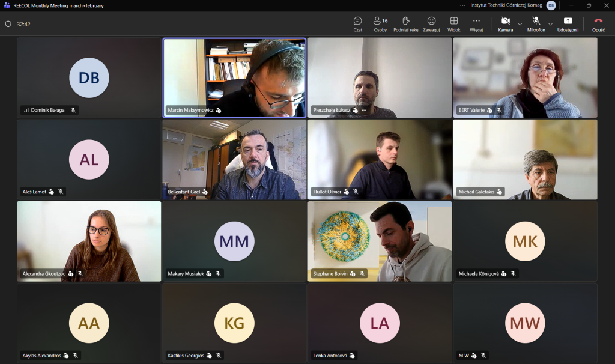Click the shield icon beside meeting timer
This screenshot has height=364, width=615.
8,24
